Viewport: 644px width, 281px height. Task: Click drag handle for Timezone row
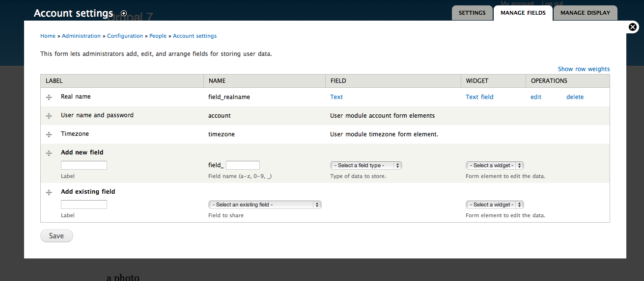pyautogui.click(x=49, y=135)
